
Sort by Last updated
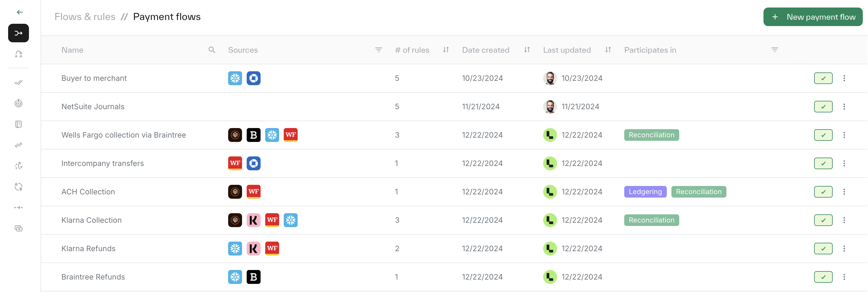coord(608,50)
